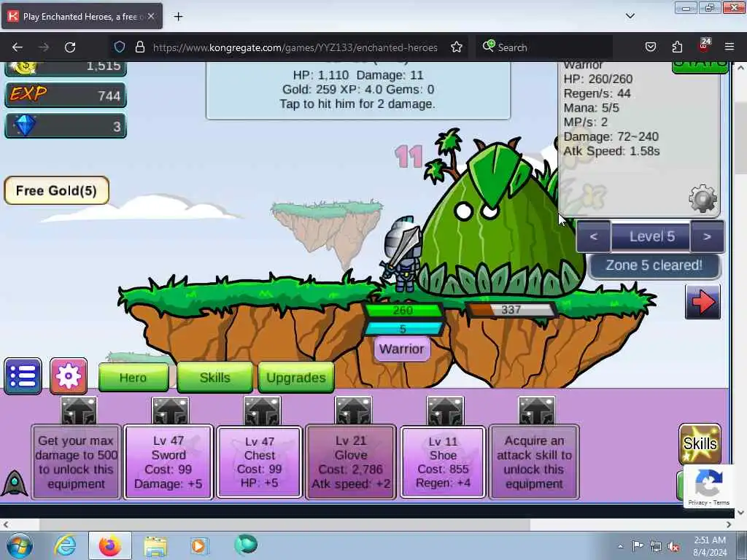
Task: Click the rocket icon at bottom left
Action: (15, 483)
